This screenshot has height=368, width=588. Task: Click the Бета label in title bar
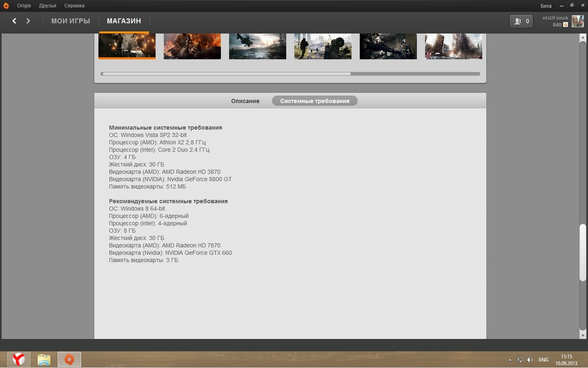click(546, 6)
